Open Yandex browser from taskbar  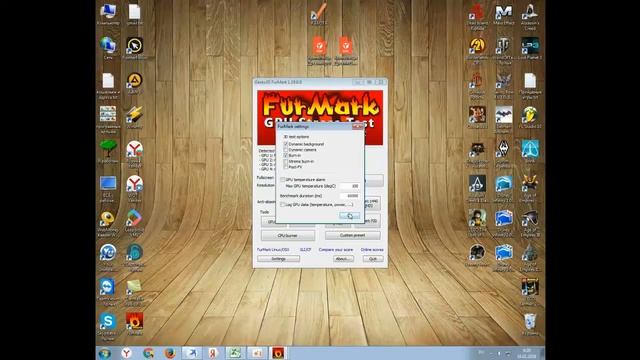tap(127, 353)
